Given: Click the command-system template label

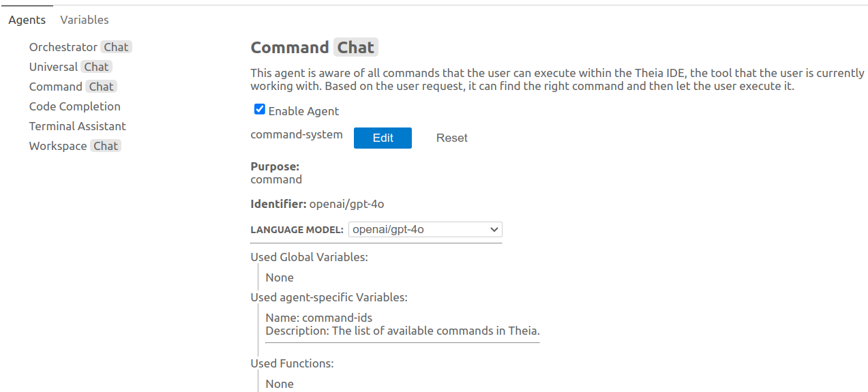Looking at the screenshot, I should [x=297, y=134].
